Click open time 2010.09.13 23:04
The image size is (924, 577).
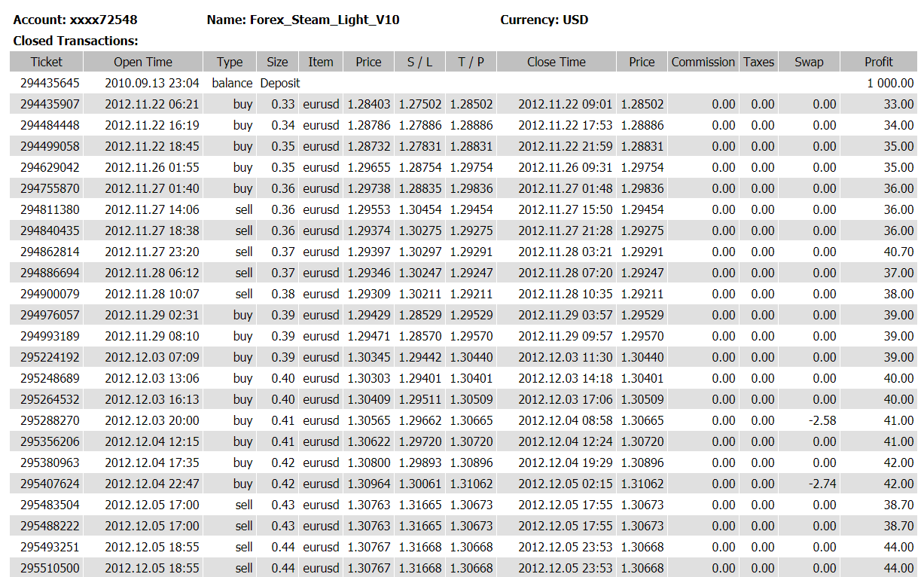point(152,83)
